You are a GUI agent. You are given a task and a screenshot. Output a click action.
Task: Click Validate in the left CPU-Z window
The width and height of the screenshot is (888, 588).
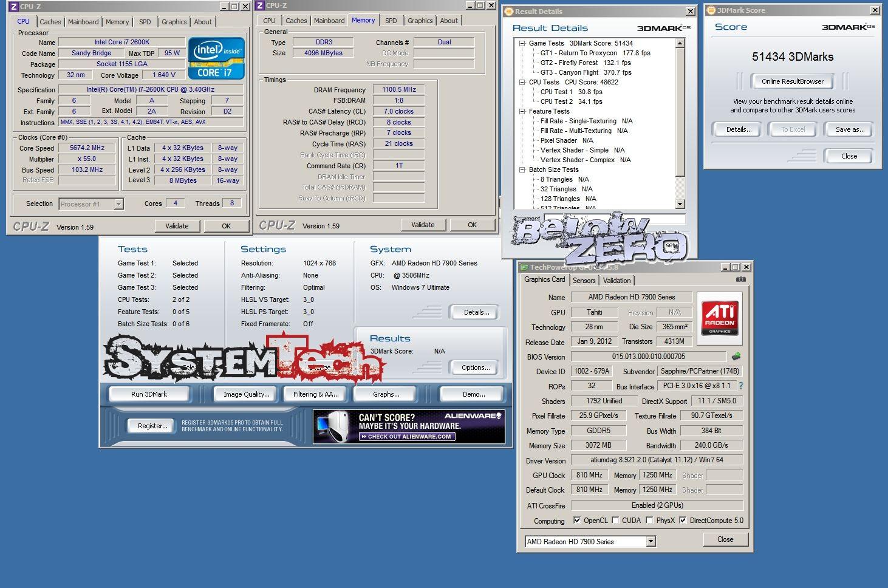177,226
